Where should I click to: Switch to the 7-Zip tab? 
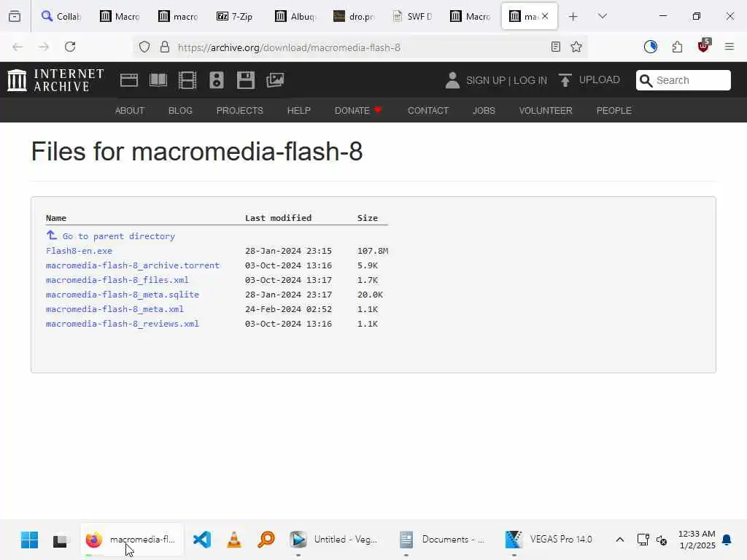click(x=235, y=16)
